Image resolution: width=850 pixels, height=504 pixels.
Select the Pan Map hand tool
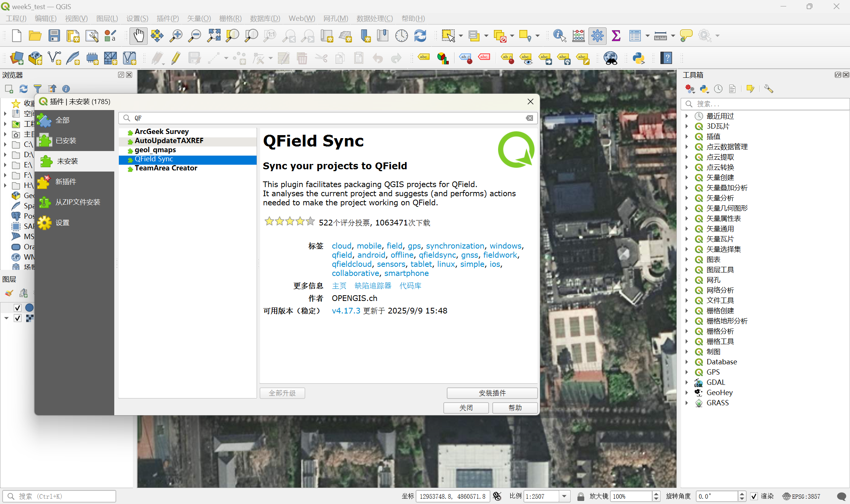click(139, 36)
